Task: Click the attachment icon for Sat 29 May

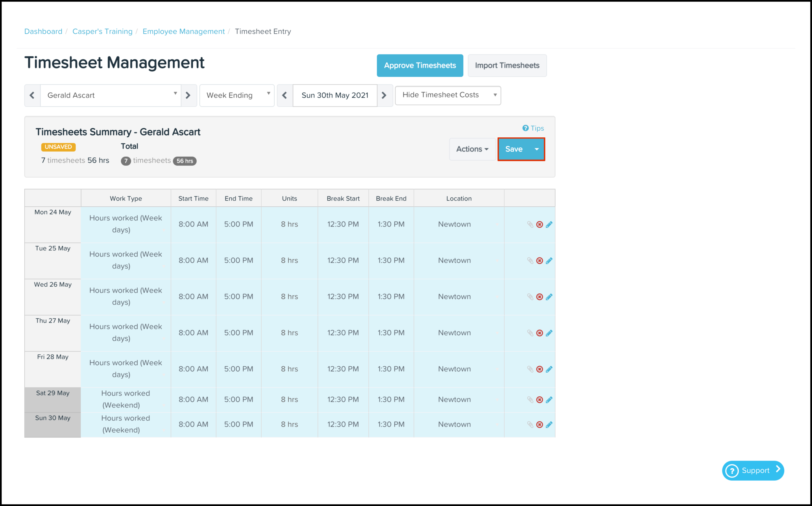Action: pos(530,400)
